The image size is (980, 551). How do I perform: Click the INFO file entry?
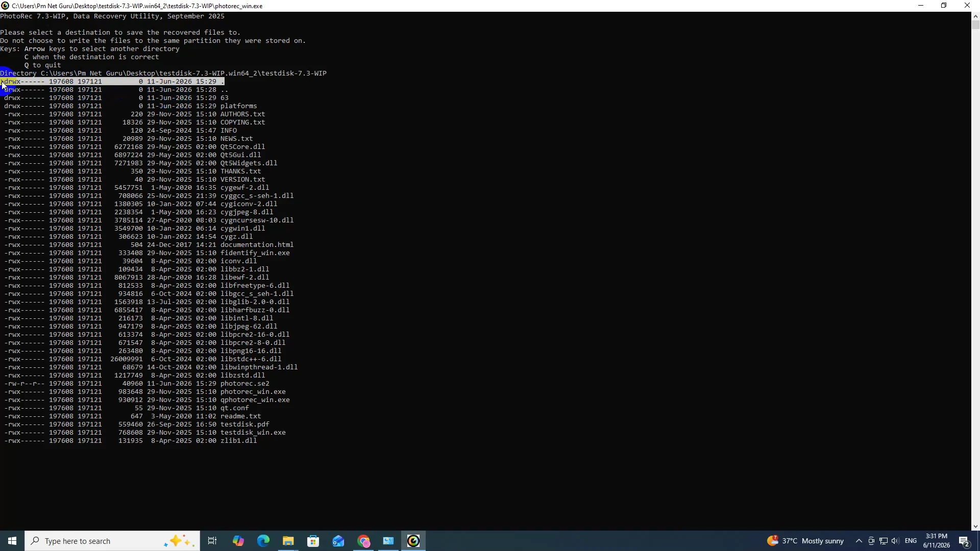click(120, 131)
